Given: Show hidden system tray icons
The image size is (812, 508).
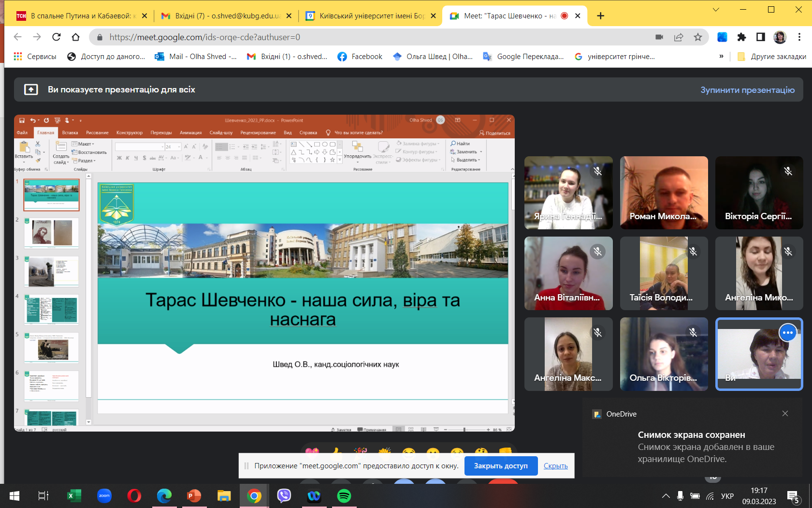Looking at the screenshot, I should tap(666, 496).
